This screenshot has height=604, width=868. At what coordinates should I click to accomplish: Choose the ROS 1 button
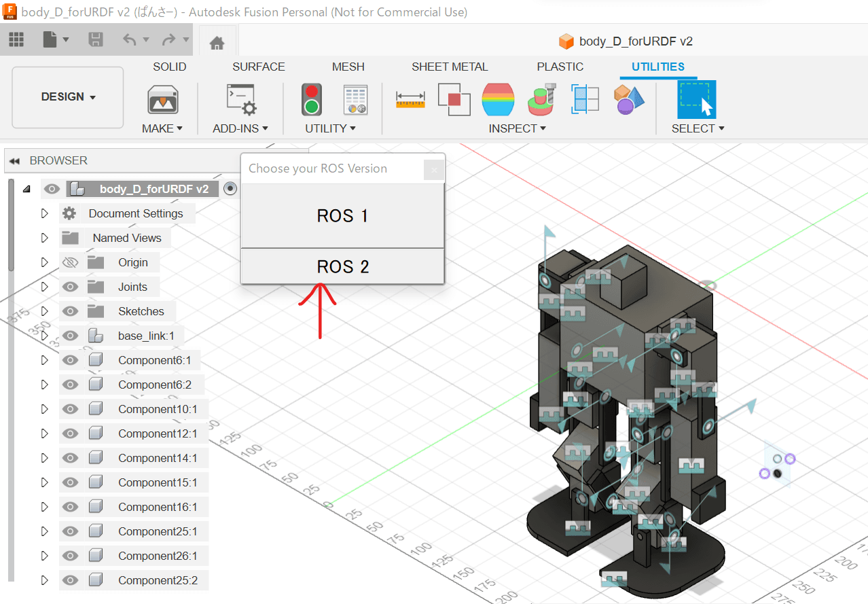tap(342, 216)
